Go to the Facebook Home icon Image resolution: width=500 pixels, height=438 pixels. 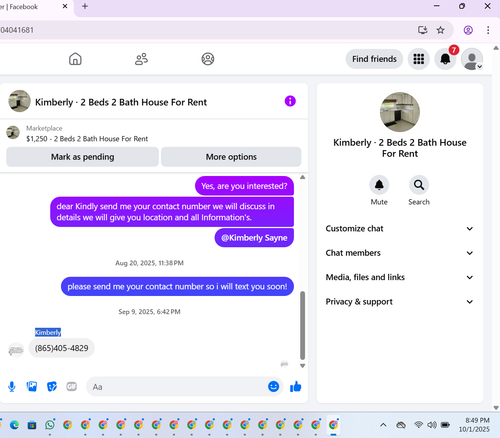tap(75, 59)
